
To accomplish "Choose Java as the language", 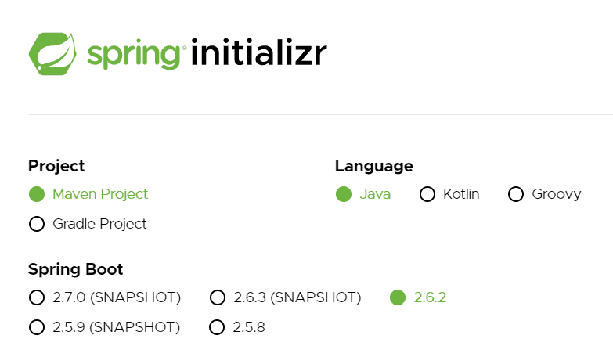I will (363, 194).
